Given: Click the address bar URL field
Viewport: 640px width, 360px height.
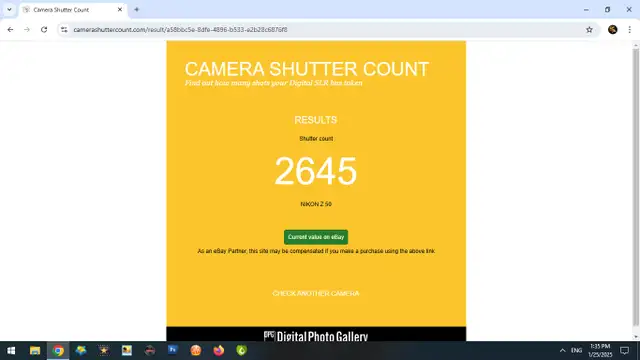Looking at the screenshot, I should coord(322,29).
